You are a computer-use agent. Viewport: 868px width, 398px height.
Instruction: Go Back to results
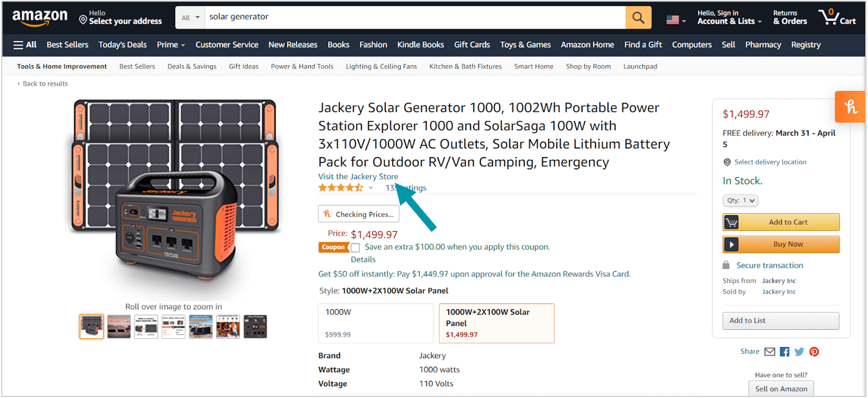click(43, 84)
